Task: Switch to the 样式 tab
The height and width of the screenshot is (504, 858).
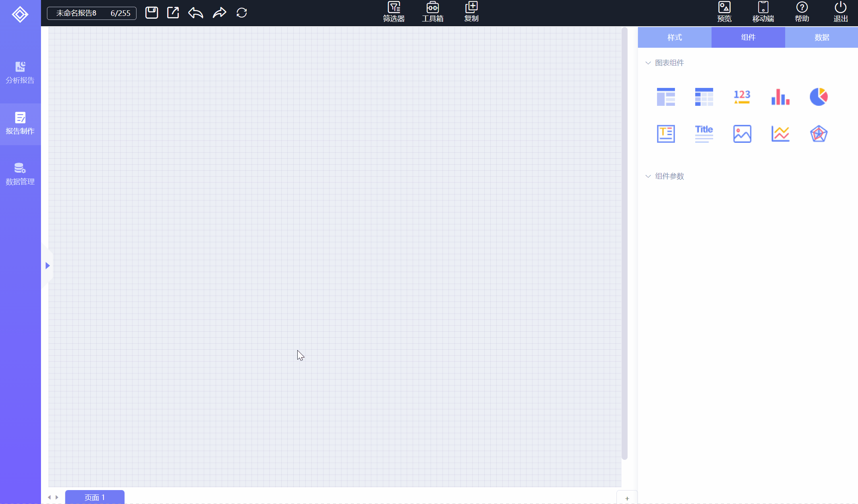Action: point(675,37)
